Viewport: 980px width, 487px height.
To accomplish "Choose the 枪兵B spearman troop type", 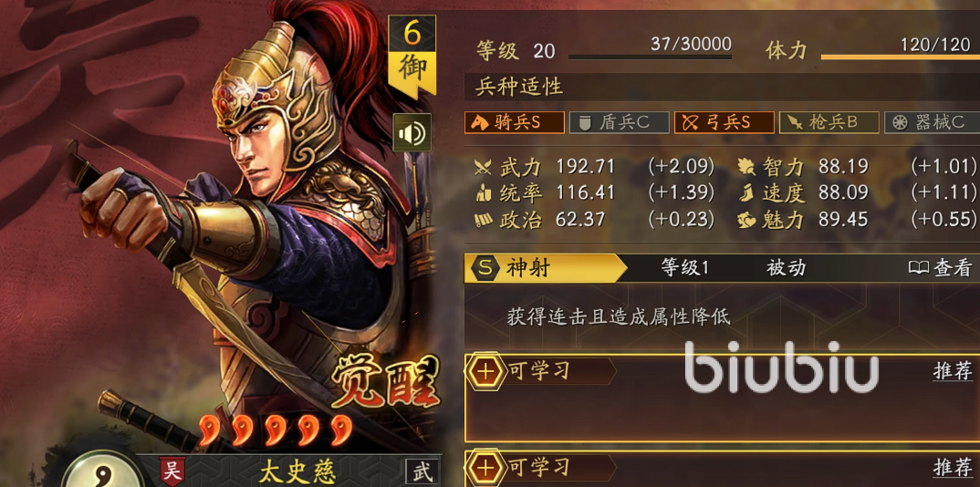I will pyautogui.click(x=829, y=122).
